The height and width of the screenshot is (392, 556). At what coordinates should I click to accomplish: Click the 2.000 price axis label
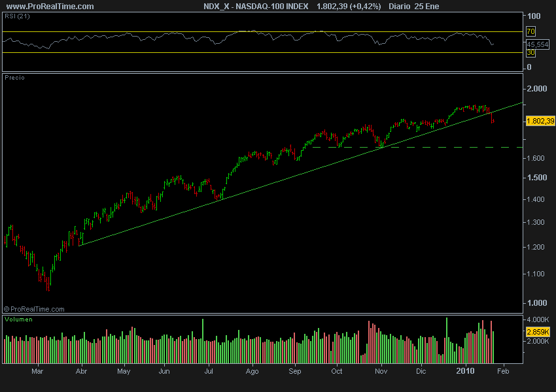pos(537,89)
